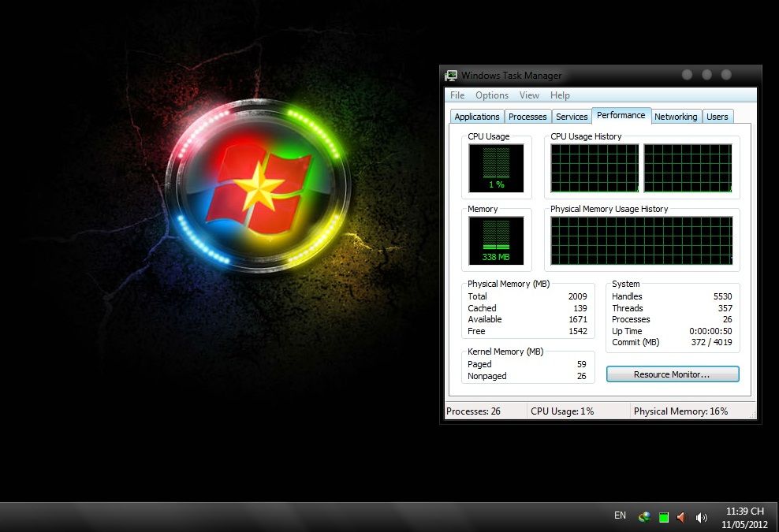Image resolution: width=779 pixels, height=532 pixels.
Task: Open the Options menu
Action: [x=492, y=95]
